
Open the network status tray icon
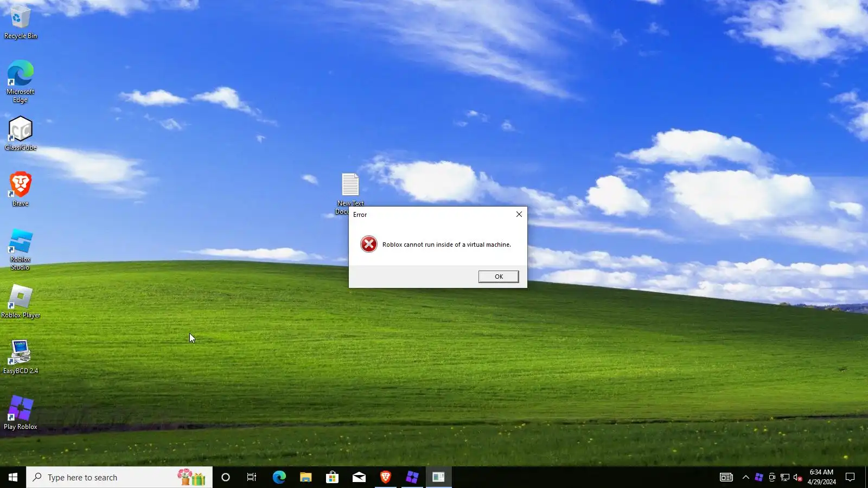[x=785, y=477]
